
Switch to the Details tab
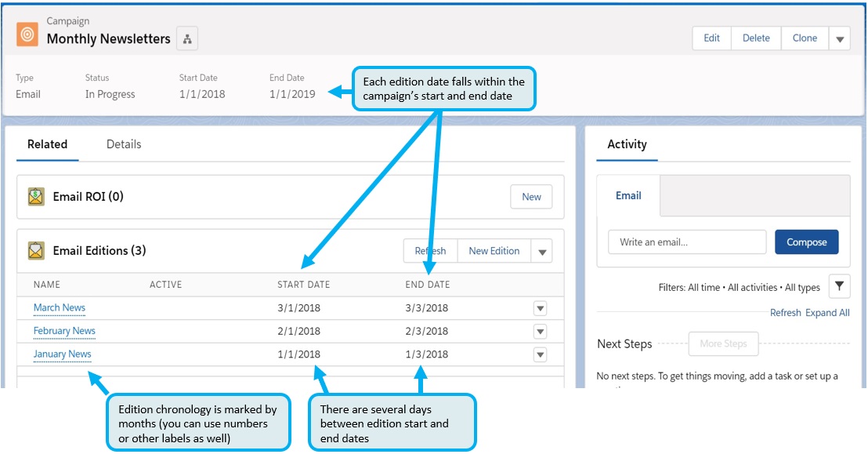(x=124, y=144)
